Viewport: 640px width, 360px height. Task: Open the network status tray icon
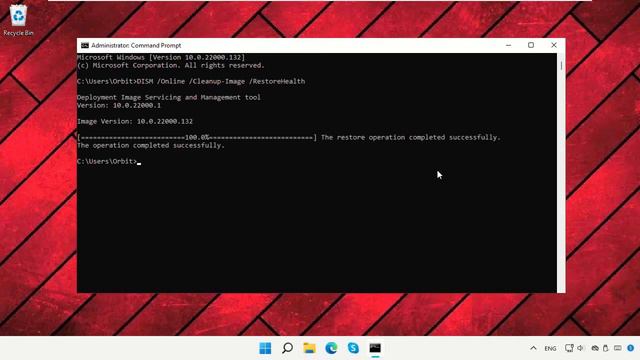(x=569, y=348)
